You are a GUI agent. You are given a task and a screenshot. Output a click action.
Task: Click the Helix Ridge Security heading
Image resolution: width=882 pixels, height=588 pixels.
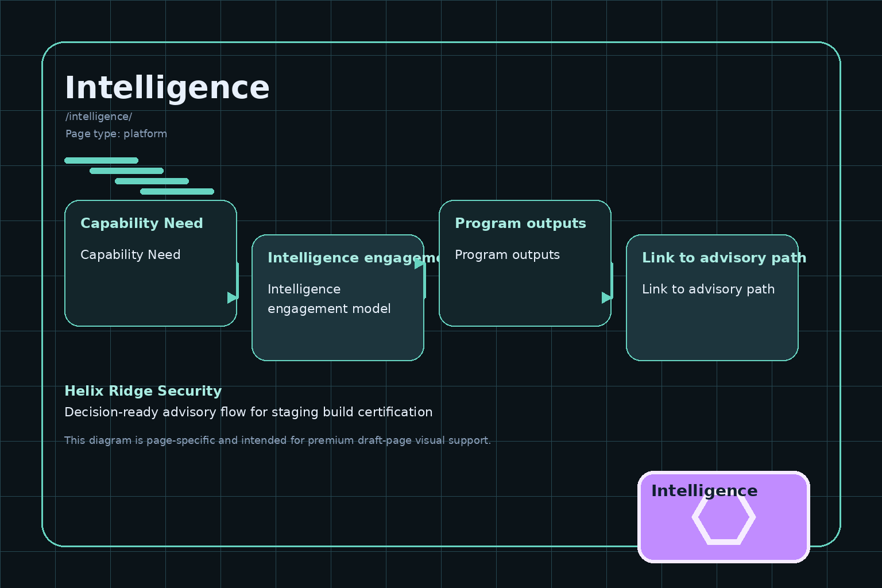coord(143,391)
